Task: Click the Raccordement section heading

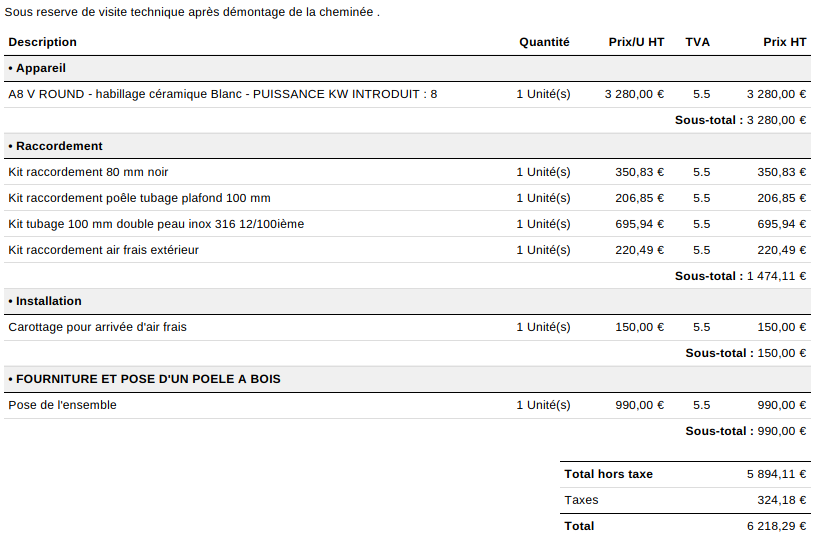Action: [x=59, y=146]
